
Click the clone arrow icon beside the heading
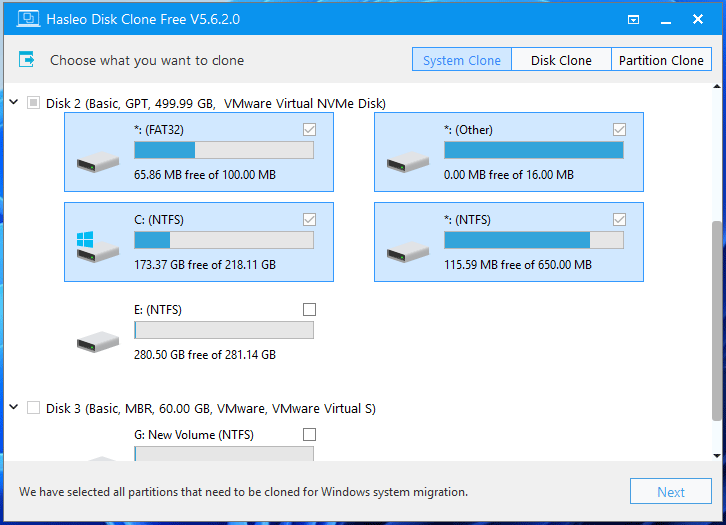tap(27, 60)
